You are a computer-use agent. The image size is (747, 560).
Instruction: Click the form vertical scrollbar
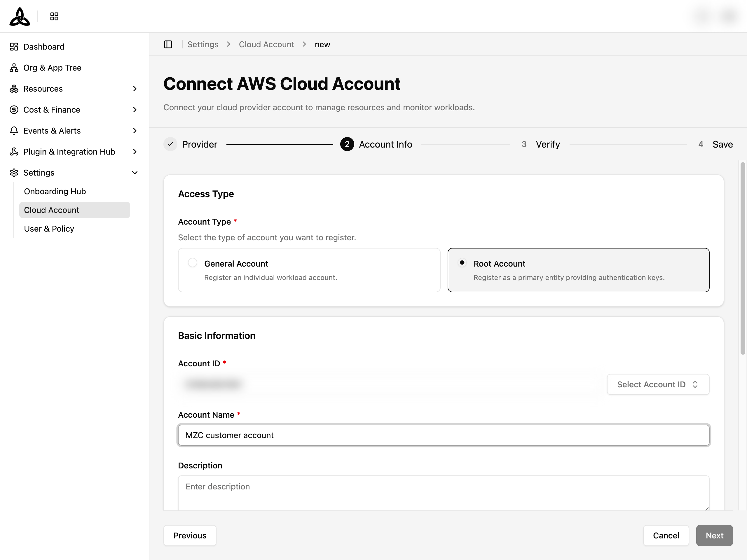coord(743,259)
